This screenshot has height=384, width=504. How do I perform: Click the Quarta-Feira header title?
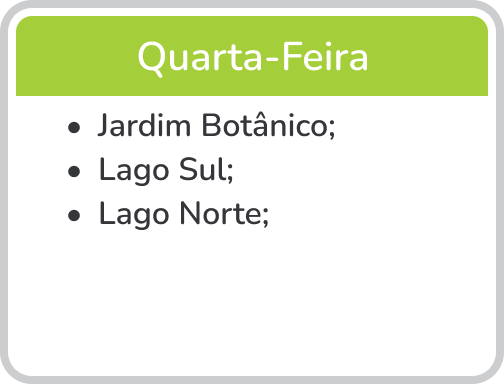(x=253, y=57)
